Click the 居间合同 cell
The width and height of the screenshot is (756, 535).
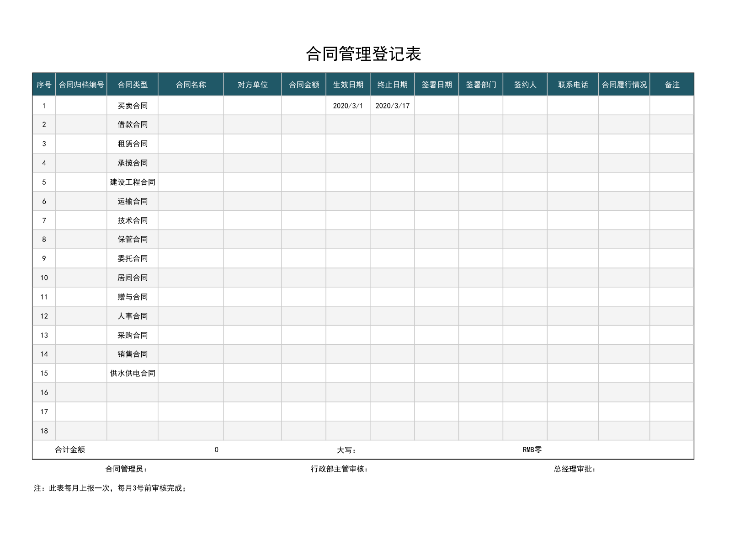point(133,278)
